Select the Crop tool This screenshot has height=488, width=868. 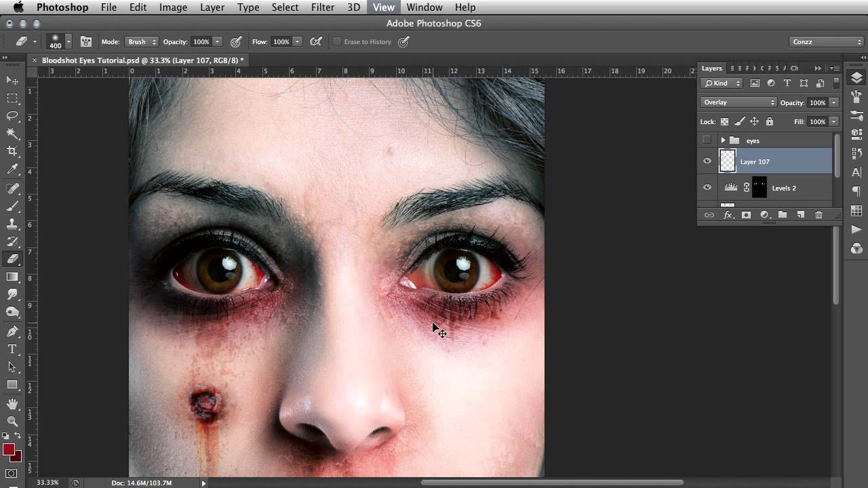[x=12, y=151]
